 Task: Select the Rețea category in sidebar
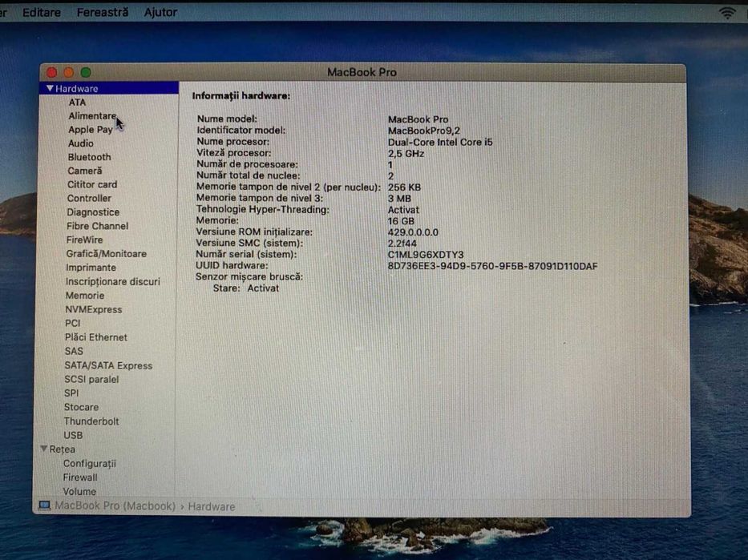[62, 449]
